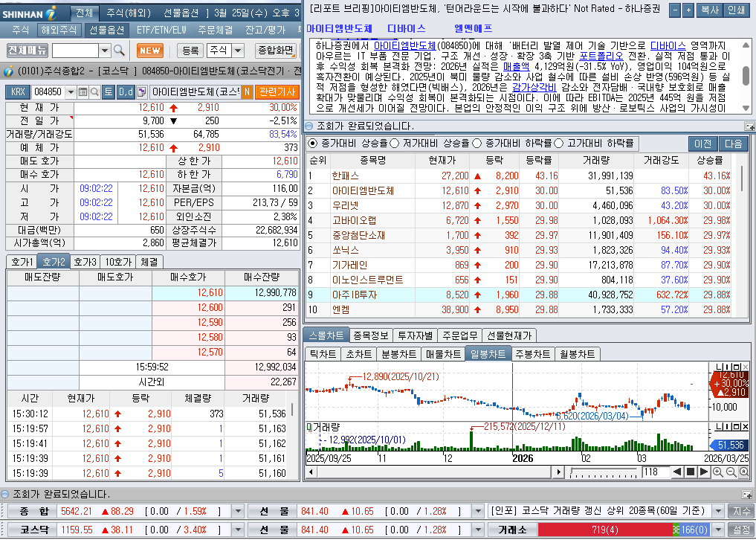Open the stock list icon next to code 084850

(83, 91)
